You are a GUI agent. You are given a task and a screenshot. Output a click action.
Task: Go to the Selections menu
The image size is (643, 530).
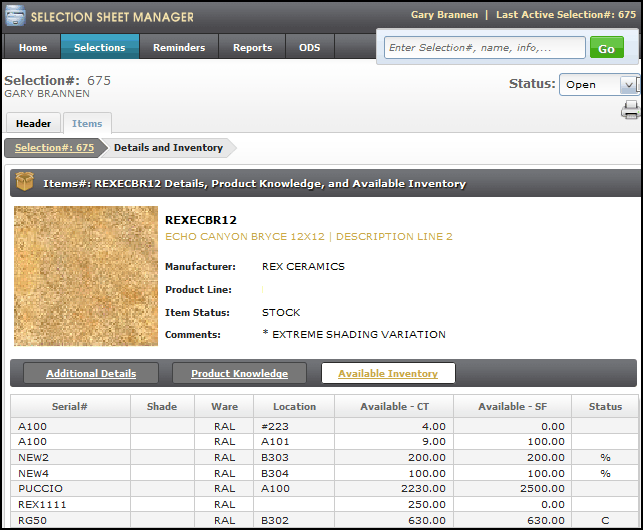point(100,47)
